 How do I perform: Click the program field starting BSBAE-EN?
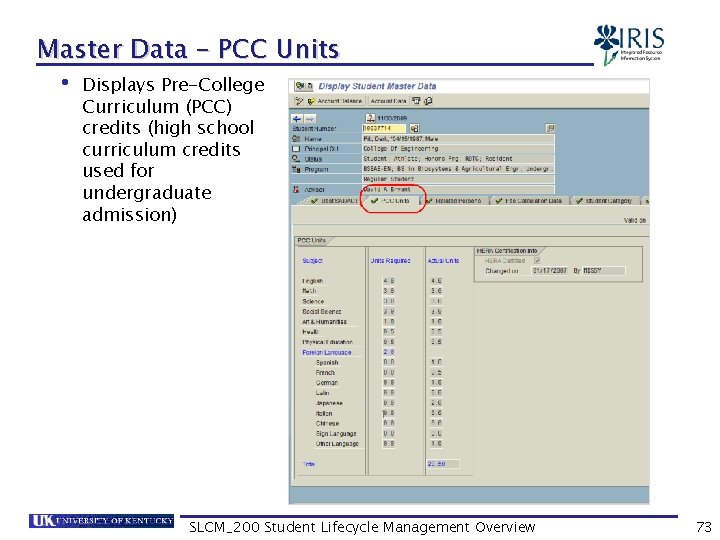click(x=458, y=169)
